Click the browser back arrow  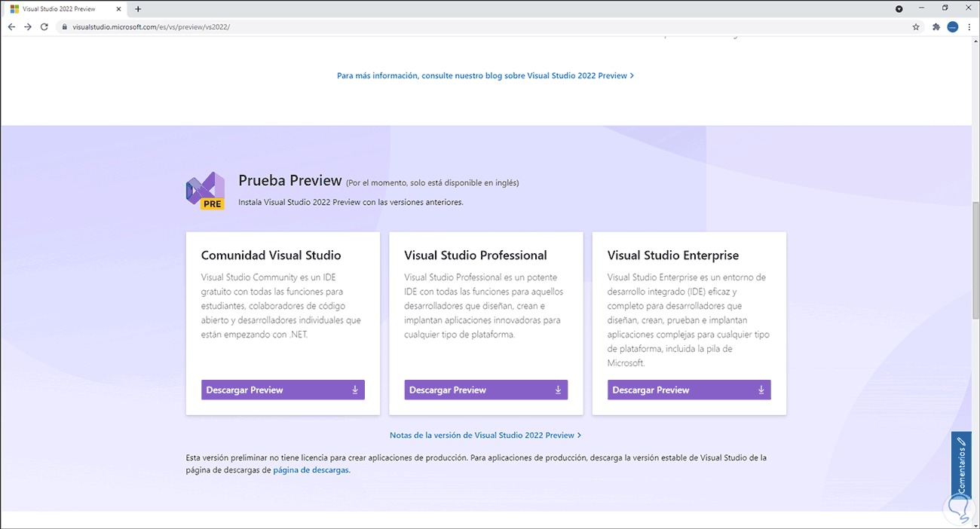(11, 26)
